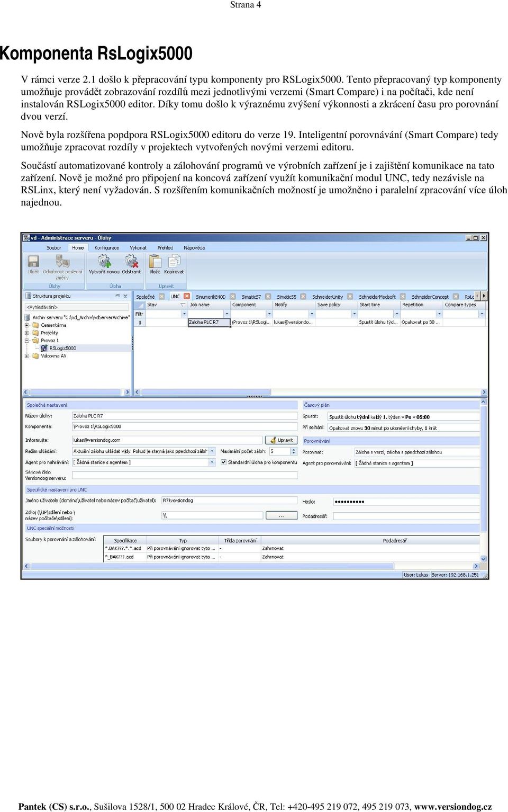The height and width of the screenshot is (812, 508).
Task: Close the UNC tab with its red X
Action: pyautogui.click(x=187, y=296)
